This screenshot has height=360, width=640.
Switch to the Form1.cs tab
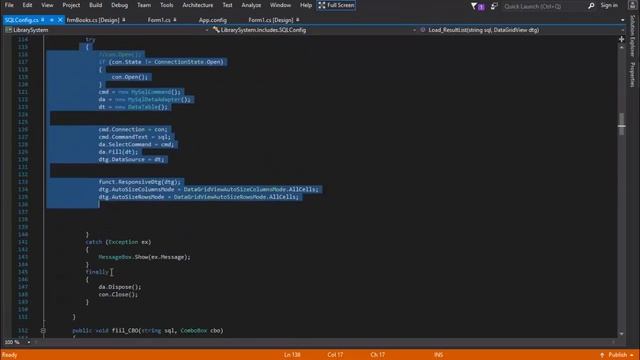(159, 20)
